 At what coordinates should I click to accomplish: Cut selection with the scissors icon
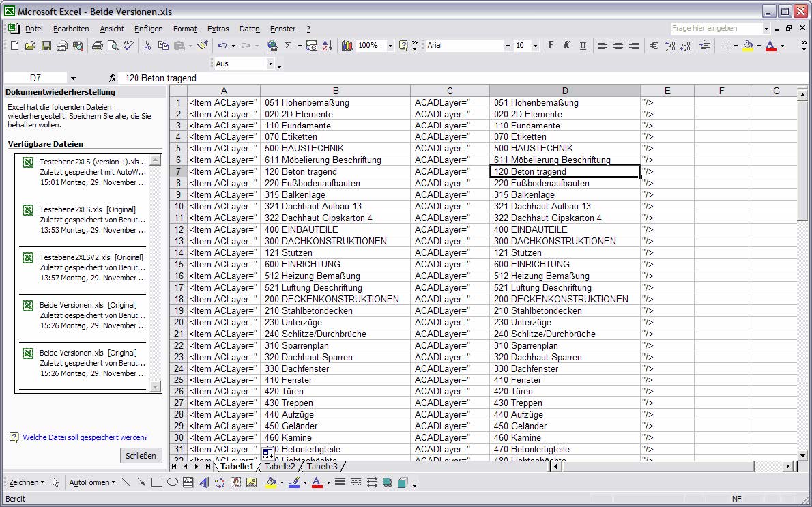tap(147, 46)
